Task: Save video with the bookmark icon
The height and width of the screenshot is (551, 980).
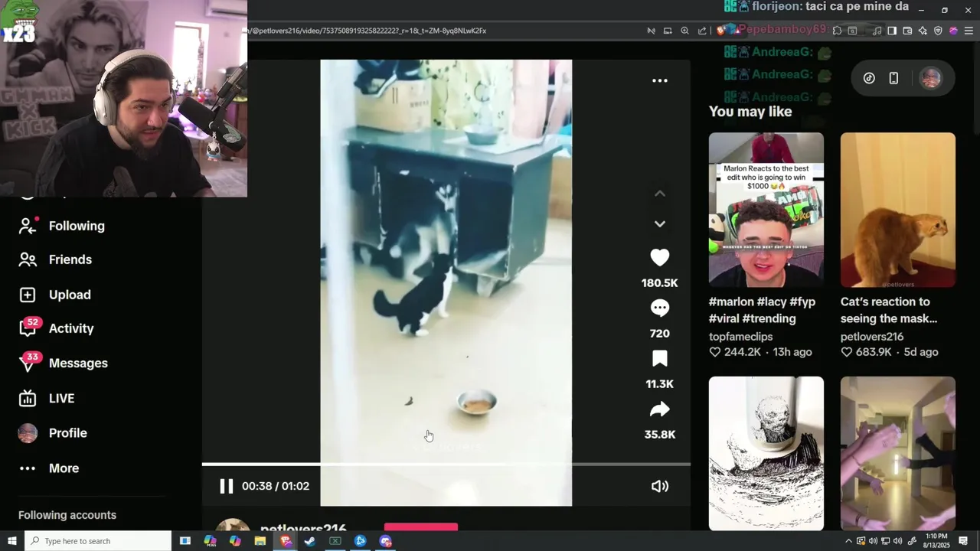Action: (x=659, y=359)
